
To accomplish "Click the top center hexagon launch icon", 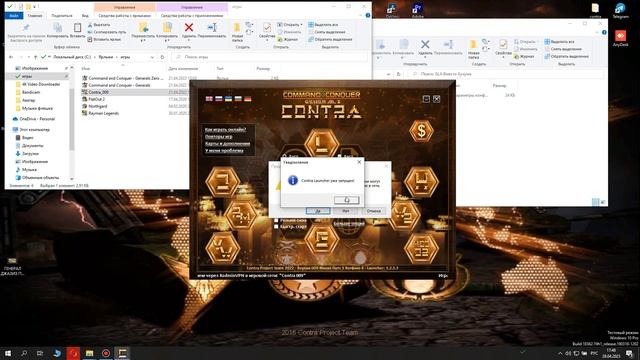I will pos(321,143).
